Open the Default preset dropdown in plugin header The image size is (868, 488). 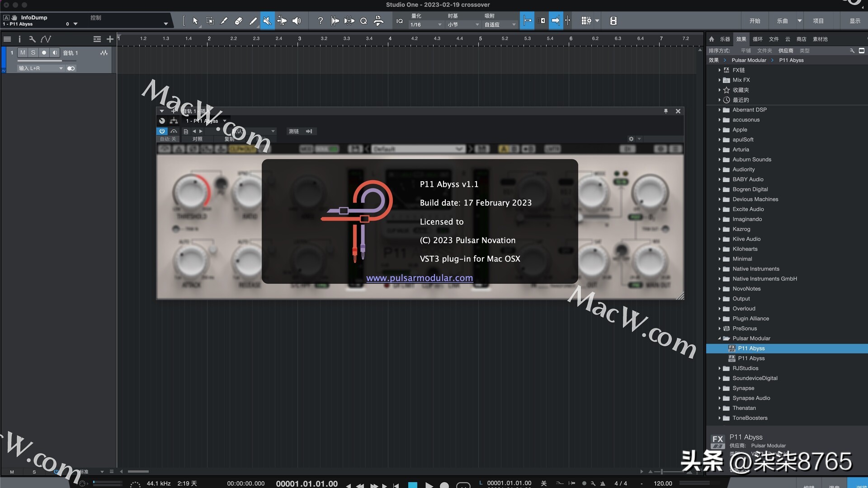coord(418,148)
